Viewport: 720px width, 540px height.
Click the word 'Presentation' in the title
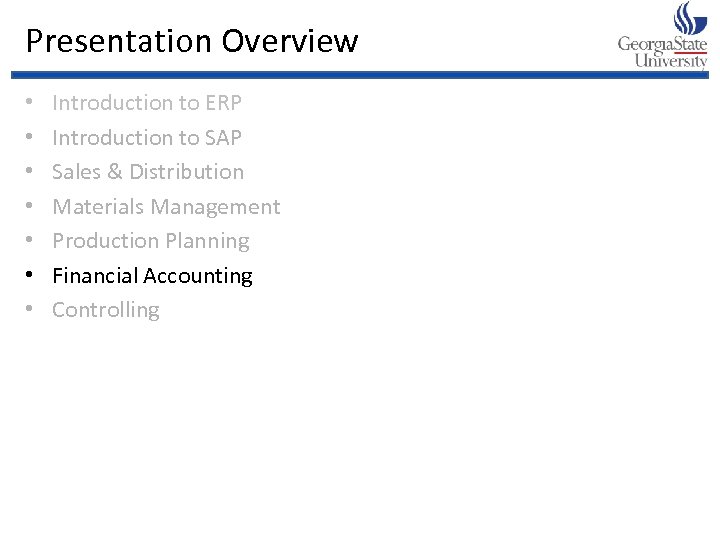(119, 41)
